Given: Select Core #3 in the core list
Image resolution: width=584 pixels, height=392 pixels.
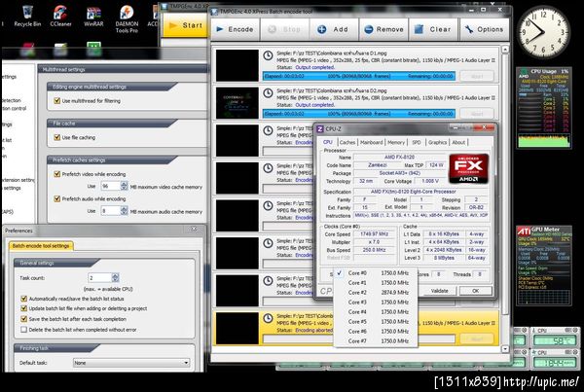Looking at the screenshot, I should (x=376, y=302).
